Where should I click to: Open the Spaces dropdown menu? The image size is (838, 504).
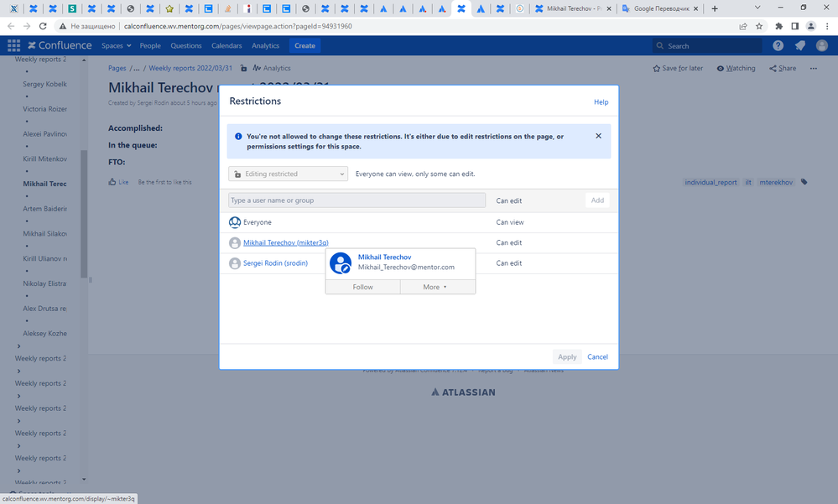pyautogui.click(x=117, y=46)
